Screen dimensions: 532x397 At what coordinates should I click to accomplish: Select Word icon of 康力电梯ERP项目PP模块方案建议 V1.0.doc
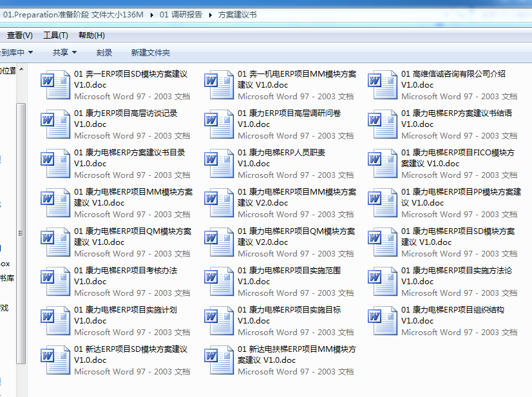pyautogui.click(x=383, y=203)
